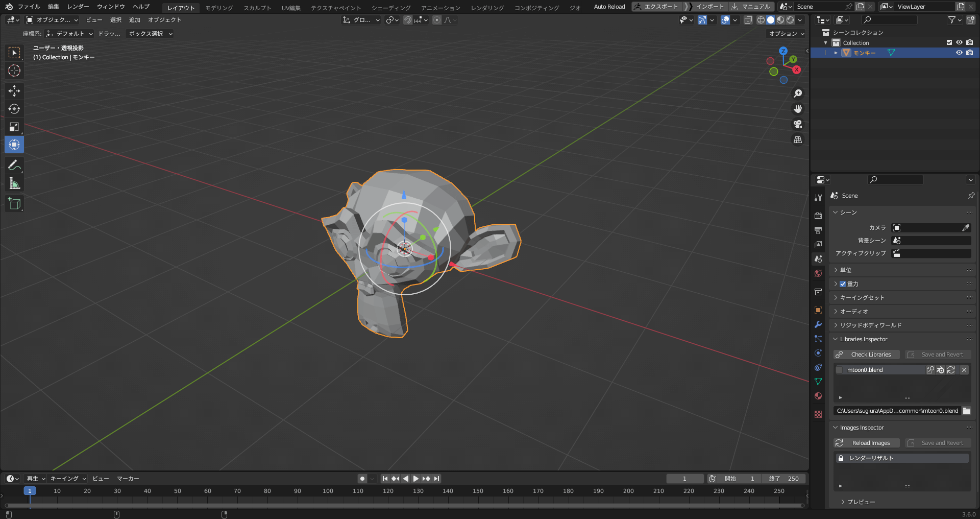Select the Transform tool
This screenshot has width=980, height=519.
coord(14,145)
